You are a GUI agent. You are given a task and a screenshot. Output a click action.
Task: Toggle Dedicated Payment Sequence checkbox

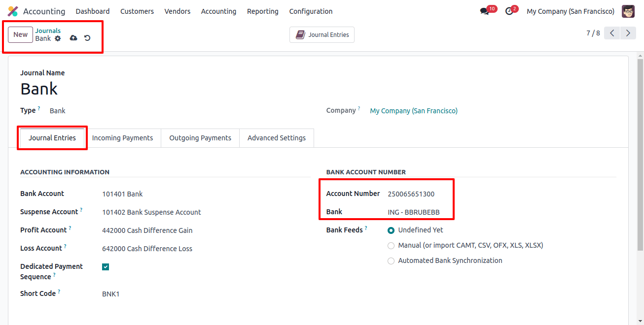tap(106, 267)
